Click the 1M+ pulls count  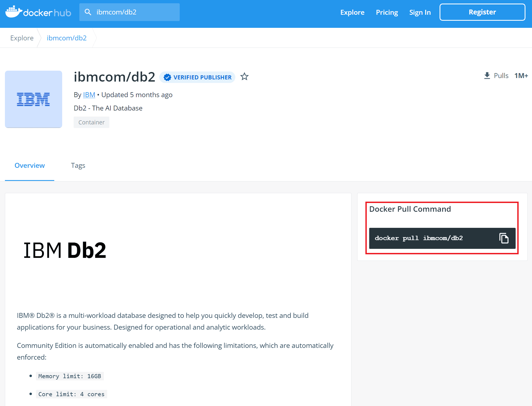point(521,76)
